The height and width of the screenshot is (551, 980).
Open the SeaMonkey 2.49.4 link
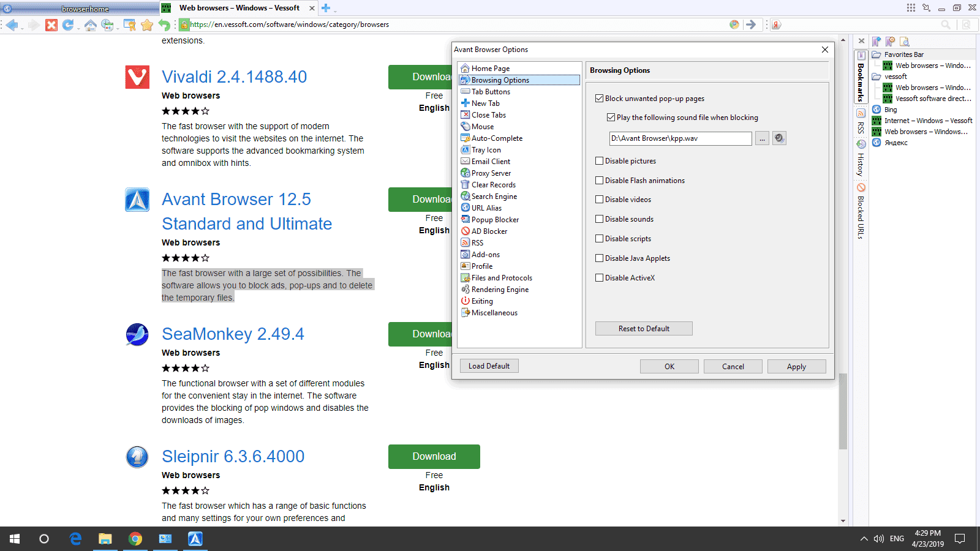[233, 334]
